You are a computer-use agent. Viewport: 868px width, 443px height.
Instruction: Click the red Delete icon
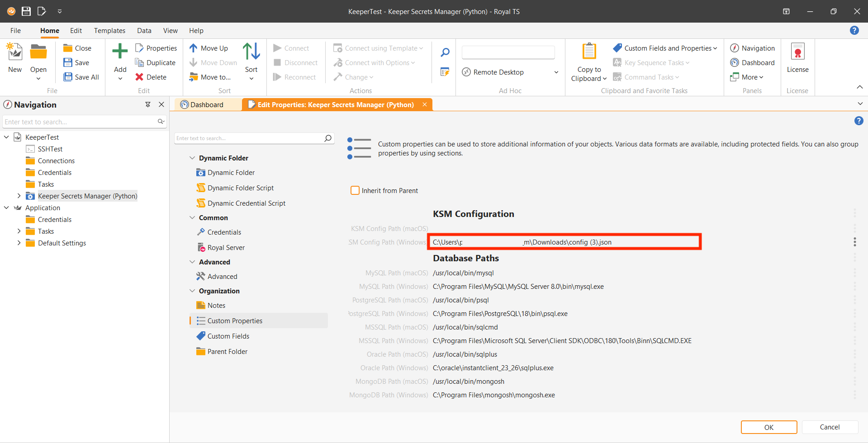pyautogui.click(x=140, y=77)
